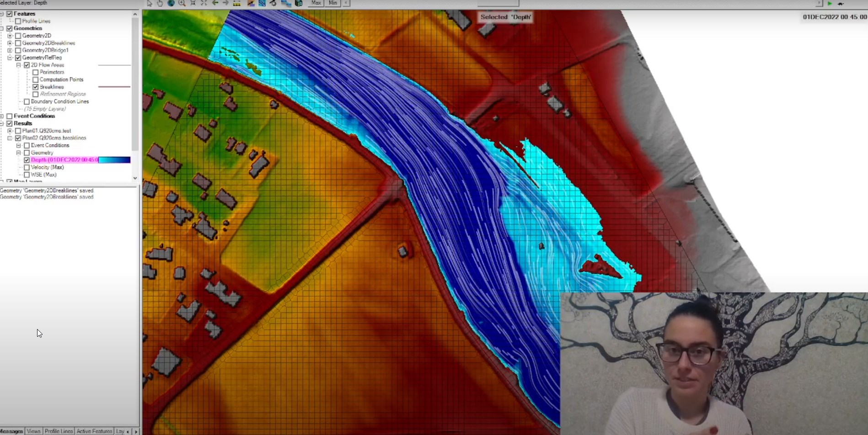Click the Depth layer color ramp

[x=114, y=160]
